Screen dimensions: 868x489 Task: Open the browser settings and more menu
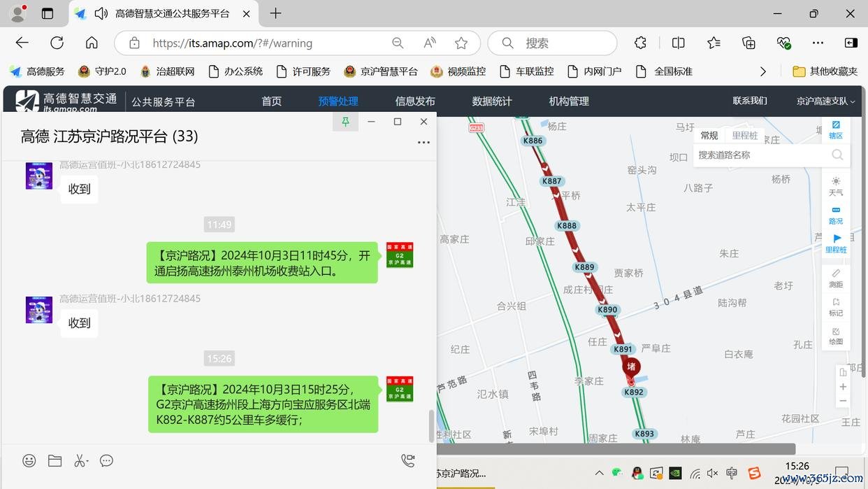click(x=818, y=43)
